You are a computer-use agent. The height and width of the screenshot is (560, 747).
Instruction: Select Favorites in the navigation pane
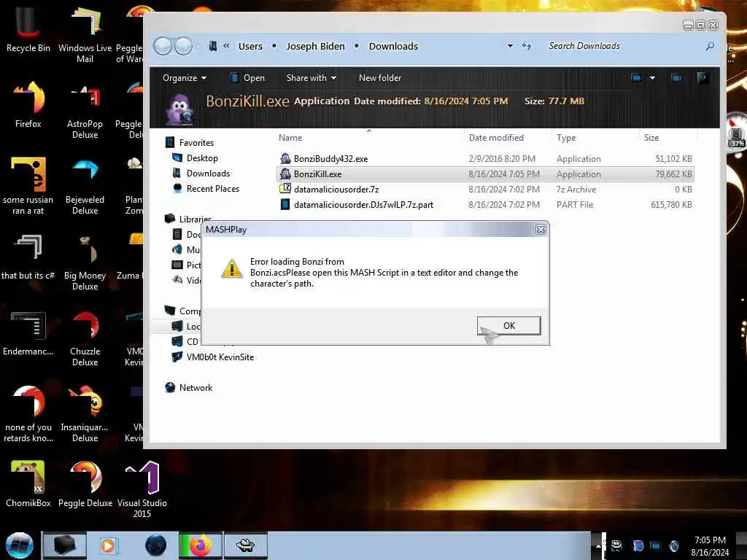196,143
